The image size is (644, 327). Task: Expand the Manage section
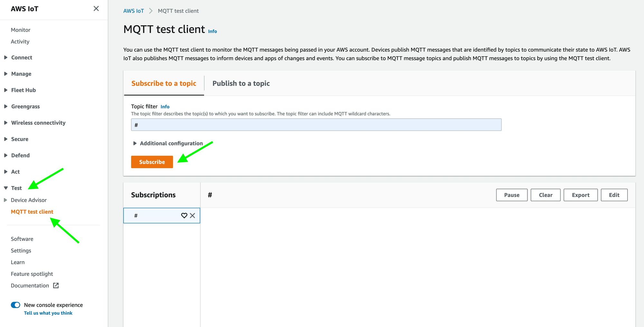tap(6, 74)
